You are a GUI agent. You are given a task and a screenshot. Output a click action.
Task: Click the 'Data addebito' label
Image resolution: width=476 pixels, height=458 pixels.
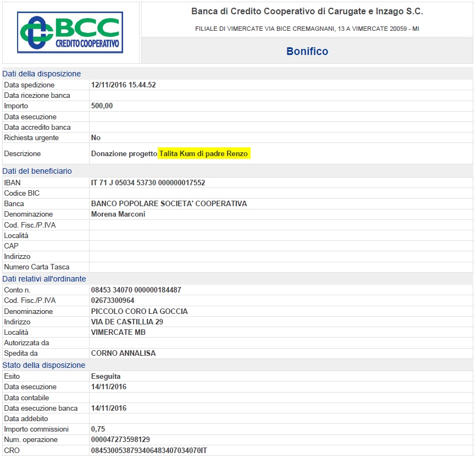pyautogui.click(x=26, y=419)
